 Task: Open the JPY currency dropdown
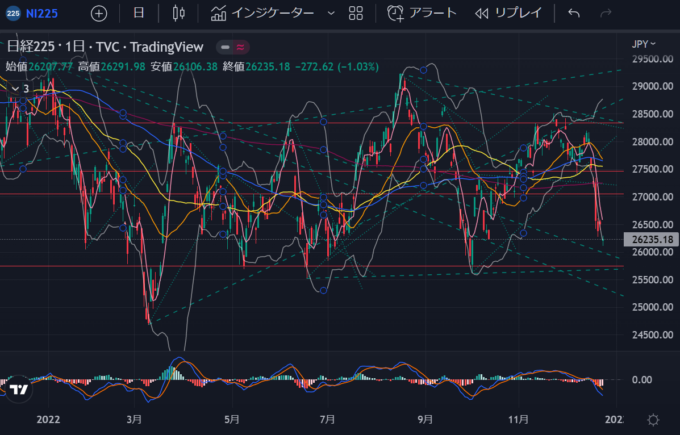646,43
